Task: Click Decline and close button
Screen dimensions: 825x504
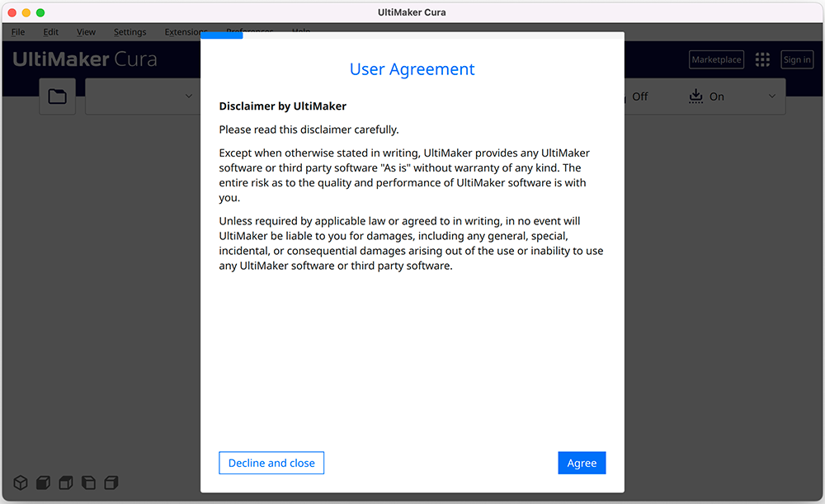Action: [x=271, y=463]
